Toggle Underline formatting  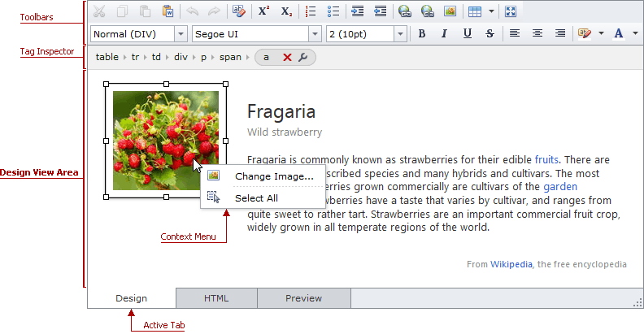tap(467, 33)
